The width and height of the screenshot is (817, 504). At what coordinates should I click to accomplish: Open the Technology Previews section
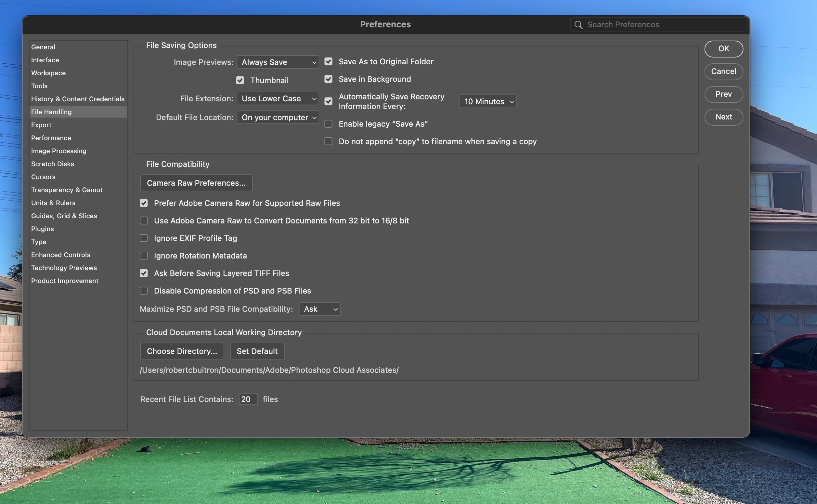(x=64, y=268)
